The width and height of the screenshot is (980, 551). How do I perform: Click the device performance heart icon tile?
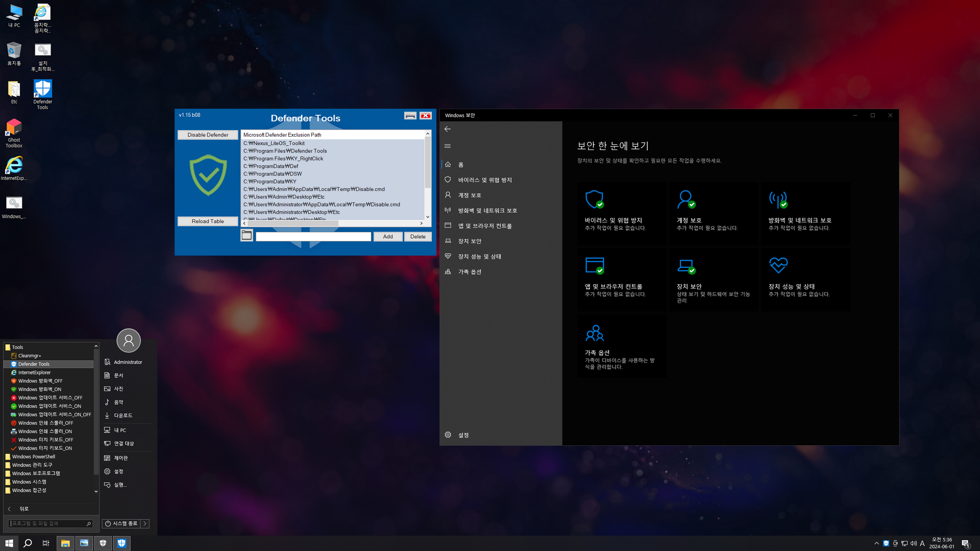(805, 280)
